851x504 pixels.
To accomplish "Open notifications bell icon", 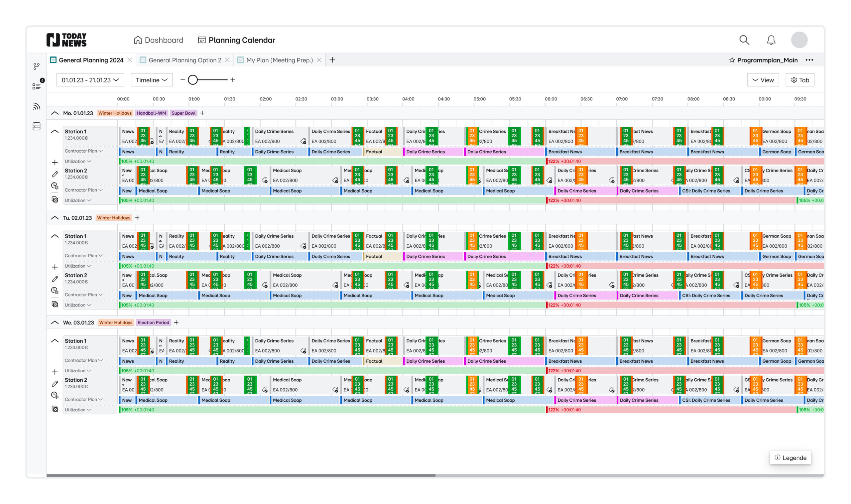I will (x=771, y=40).
